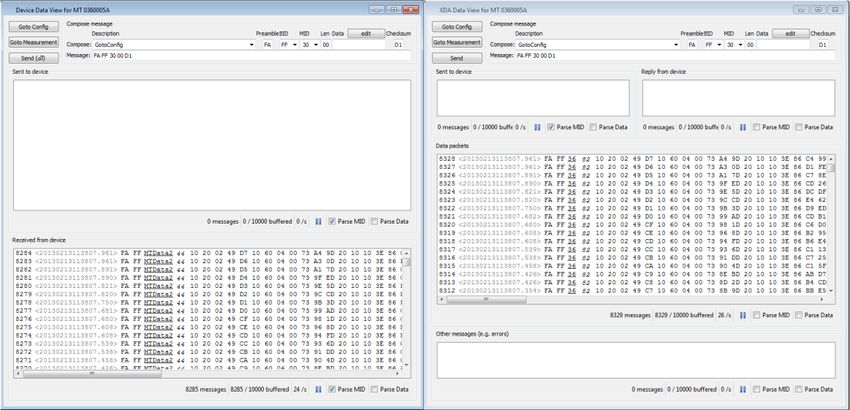
Task: Click '8329 / 10000 buffered' status text
Action: pos(684,315)
